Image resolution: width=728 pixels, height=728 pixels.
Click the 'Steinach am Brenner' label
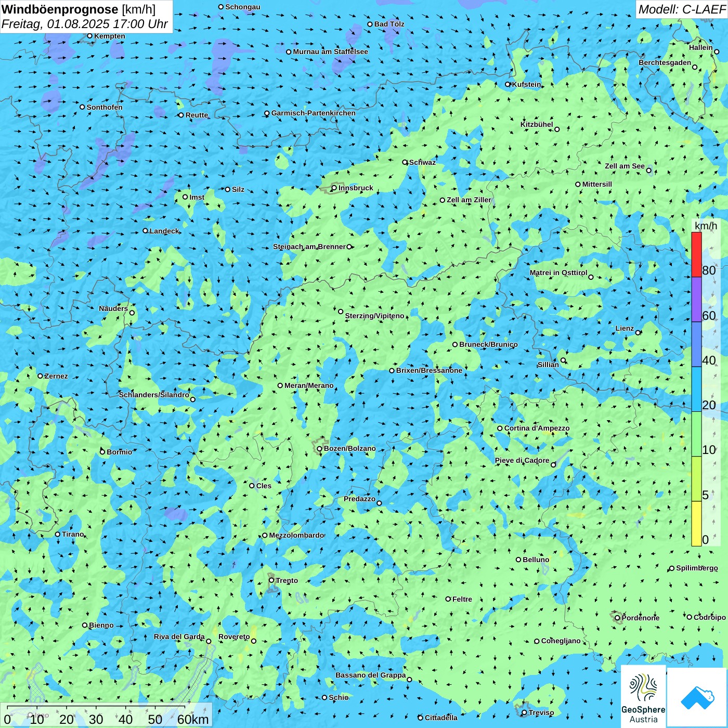(309, 246)
